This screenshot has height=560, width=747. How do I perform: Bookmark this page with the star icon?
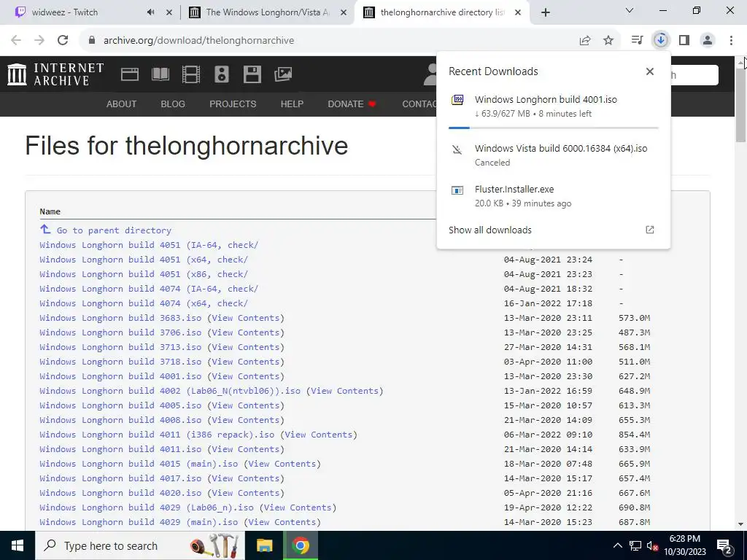coord(608,41)
